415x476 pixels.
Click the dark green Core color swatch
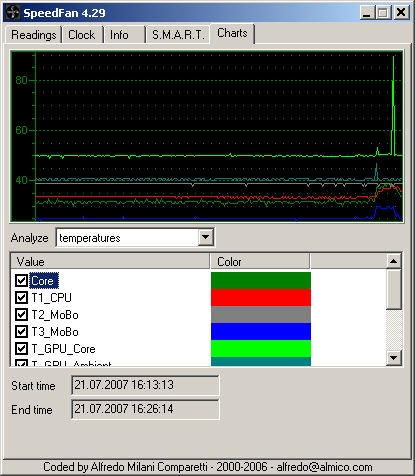click(x=261, y=280)
